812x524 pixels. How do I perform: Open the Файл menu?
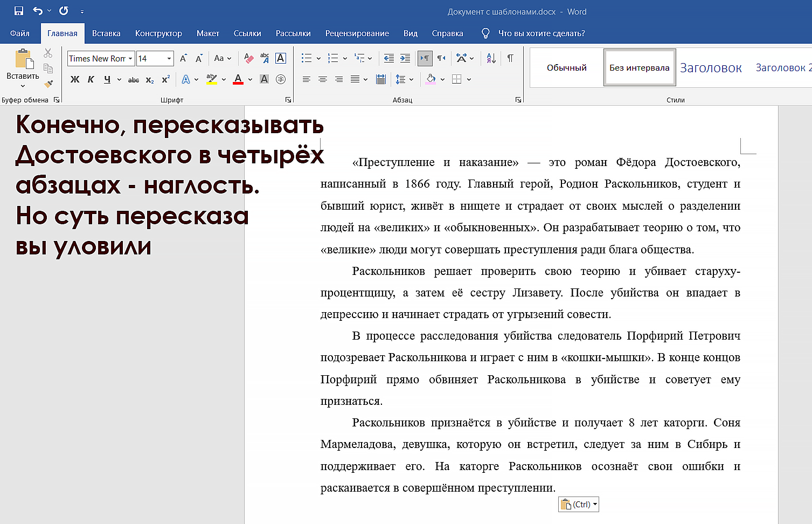(x=20, y=33)
